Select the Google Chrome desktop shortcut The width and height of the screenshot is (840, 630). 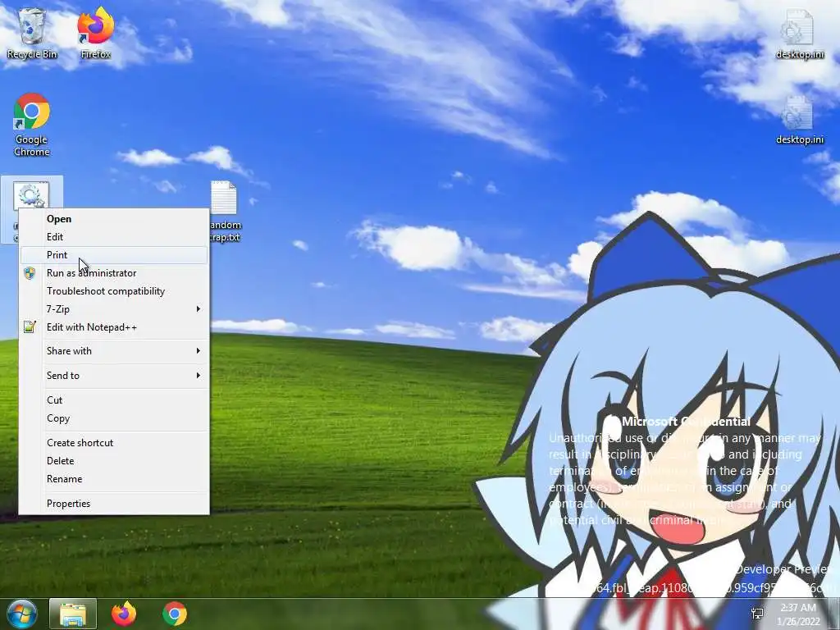(x=32, y=125)
